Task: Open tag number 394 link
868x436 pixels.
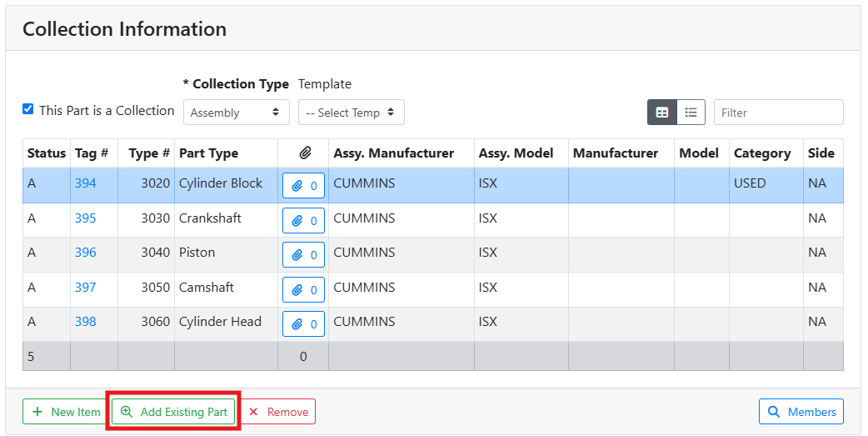Action: [85, 183]
